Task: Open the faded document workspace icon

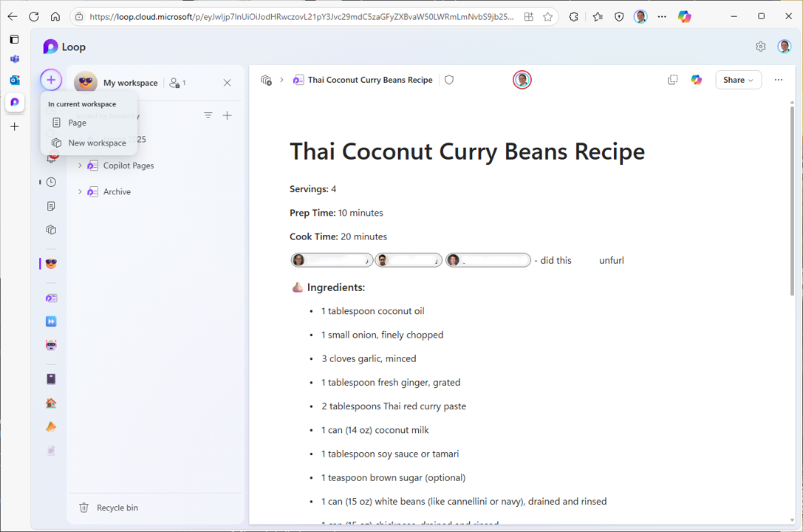Action: (51, 451)
